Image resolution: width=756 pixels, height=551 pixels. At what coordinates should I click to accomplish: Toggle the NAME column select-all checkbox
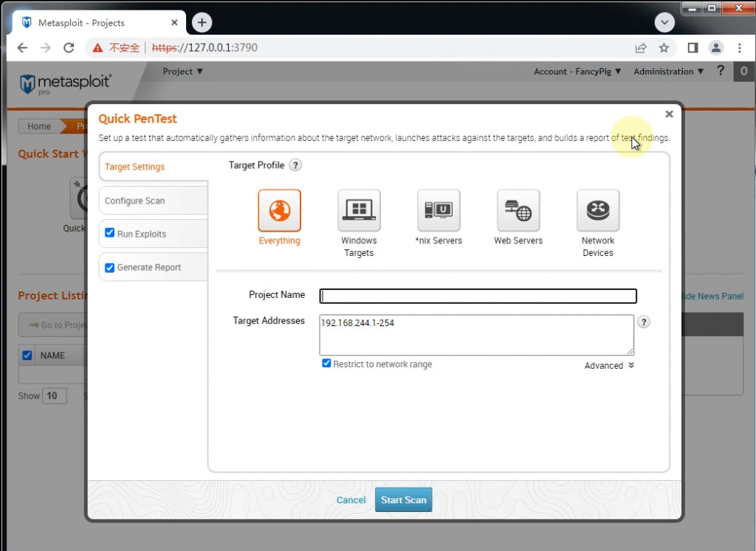(27, 355)
